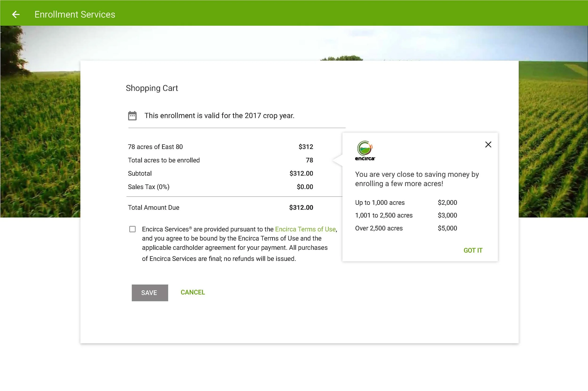Click the bold Total Amount Due $312.00

301,207
